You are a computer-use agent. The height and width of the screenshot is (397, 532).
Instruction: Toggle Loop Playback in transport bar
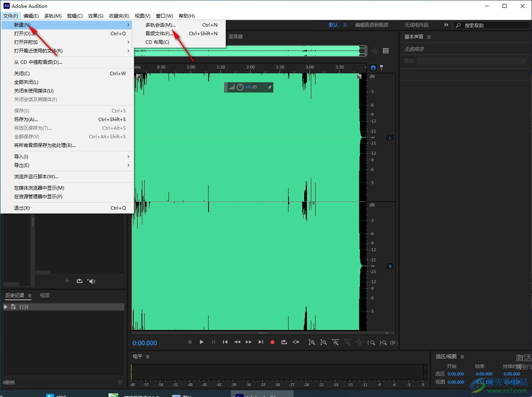[284, 342]
